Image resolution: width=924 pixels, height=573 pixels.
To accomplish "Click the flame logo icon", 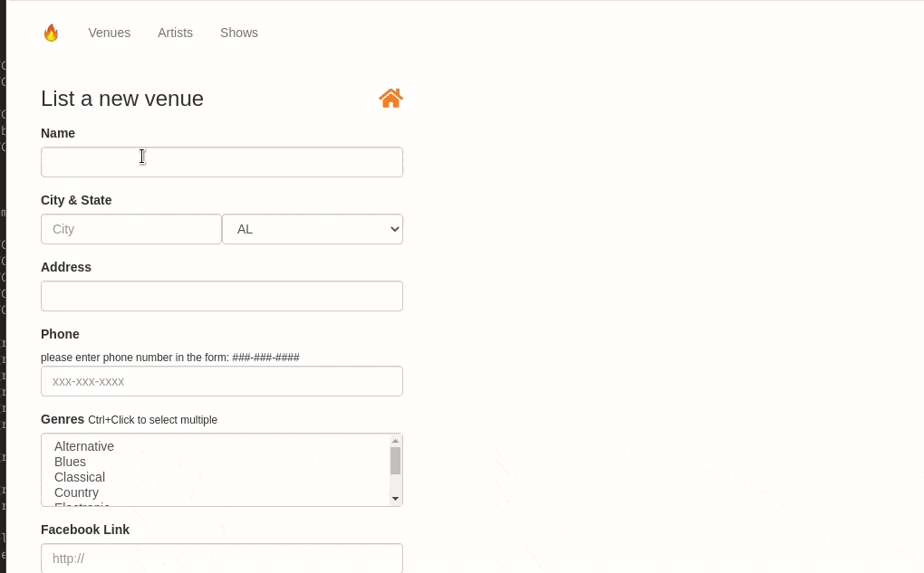I will pyautogui.click(x=52, y=33).
